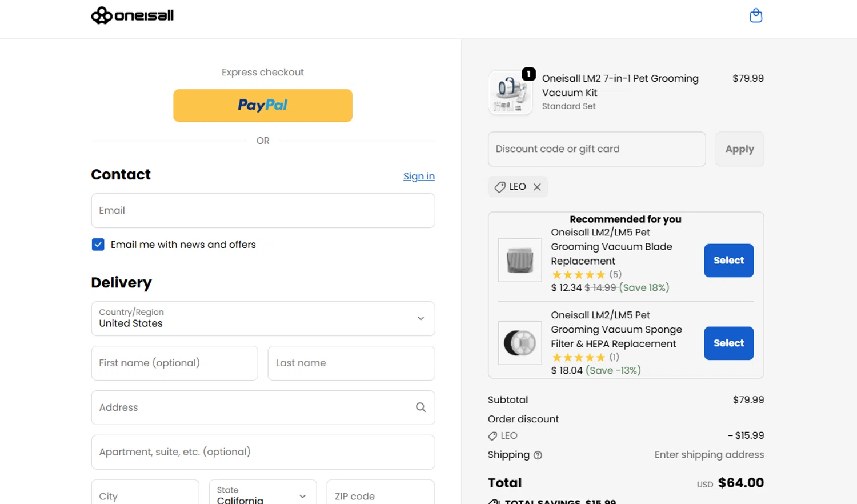Focus the Email input field
Viewport: 857px width, 504px height.
point(263,210)
